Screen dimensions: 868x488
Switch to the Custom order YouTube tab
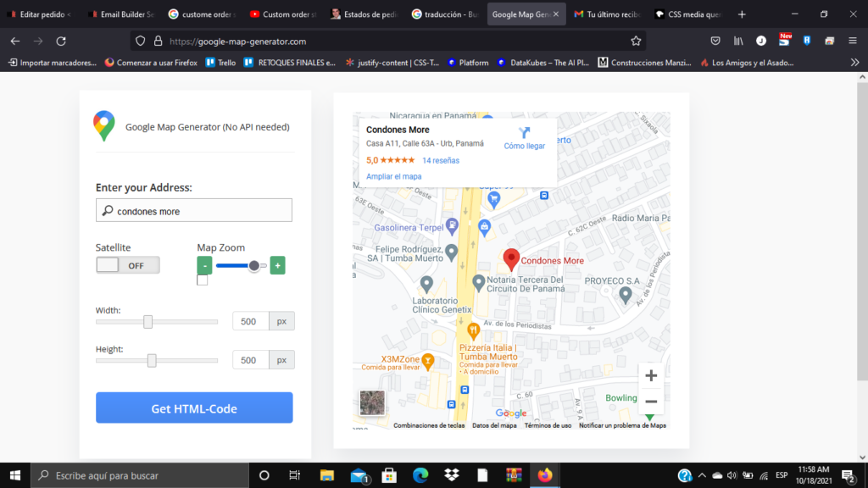coord(283,14)
